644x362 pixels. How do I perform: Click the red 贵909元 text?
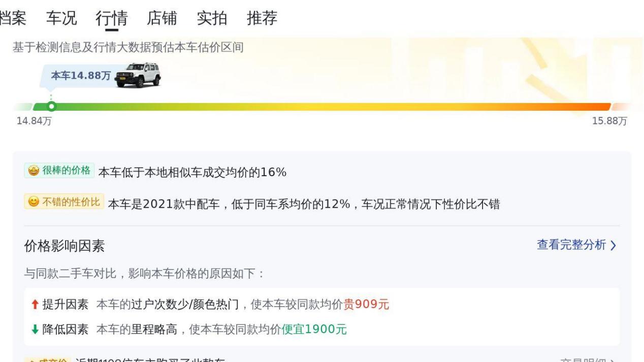coord(366,305)
